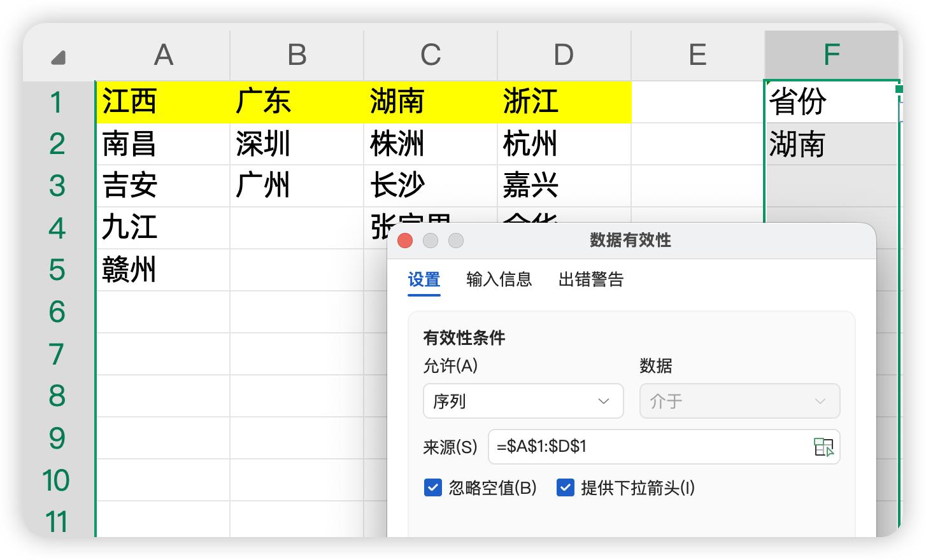926x560 pixels.
Task: Click the select-all corner triangle
Action: point(59,58)
